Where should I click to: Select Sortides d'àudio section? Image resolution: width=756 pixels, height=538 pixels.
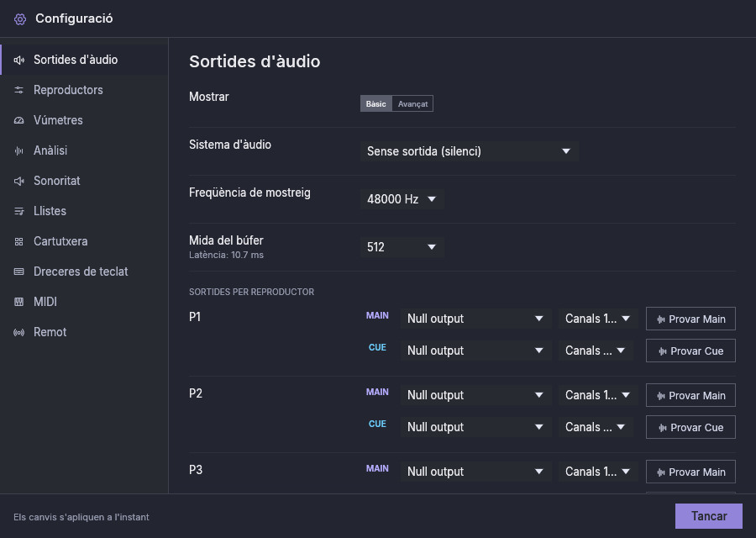point(84,60)
